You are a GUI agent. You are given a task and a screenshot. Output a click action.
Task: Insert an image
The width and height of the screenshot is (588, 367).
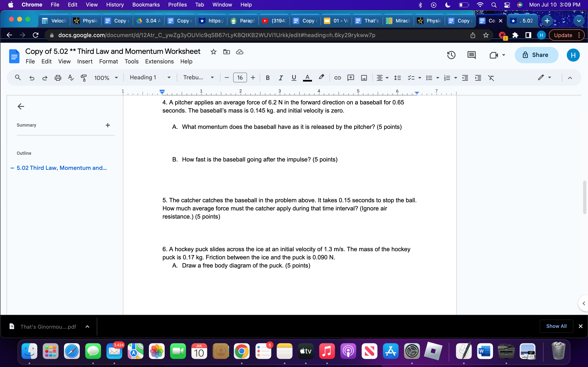pyautogui.click(x=364, y=78)
